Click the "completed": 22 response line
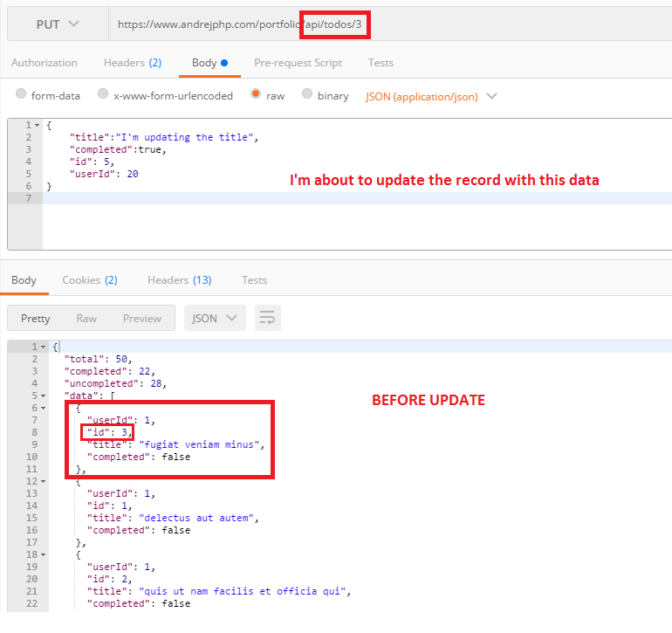Viewport: 672px width, 633px height. tap(110, 371)
